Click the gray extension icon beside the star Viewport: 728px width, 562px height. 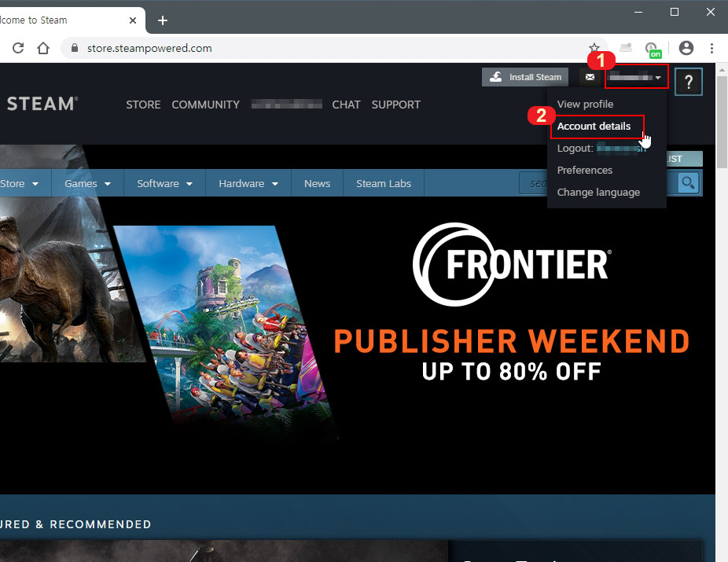click(x=625, y=47)
